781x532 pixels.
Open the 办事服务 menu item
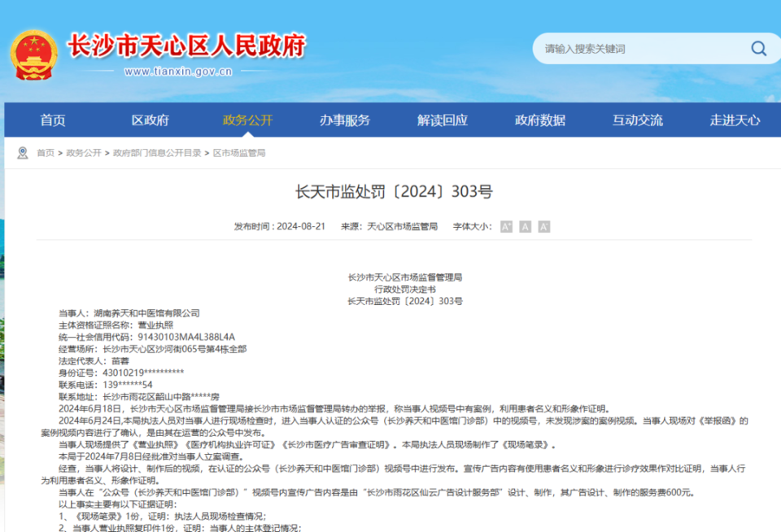pyautogui.click(x=347, y=120)
